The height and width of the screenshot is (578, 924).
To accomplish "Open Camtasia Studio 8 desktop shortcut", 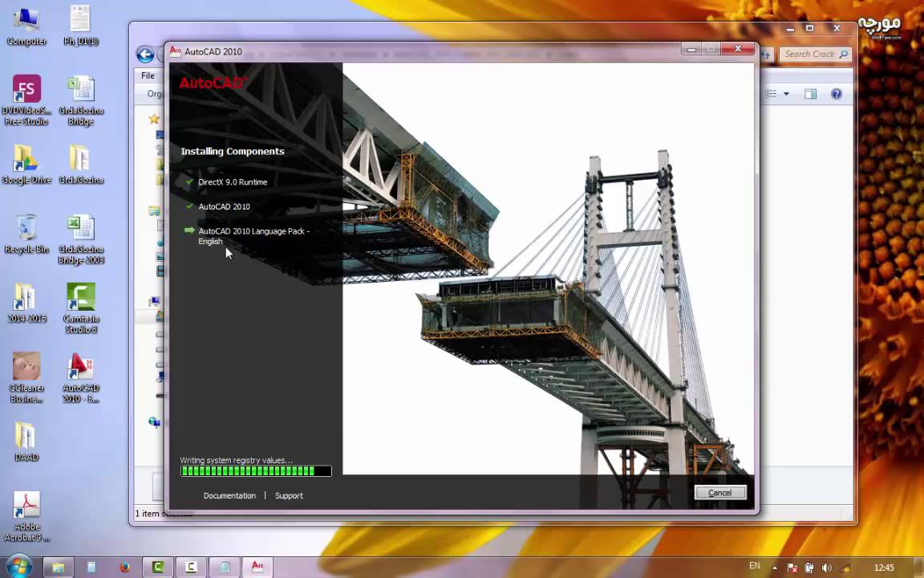I will coord(81,308).
